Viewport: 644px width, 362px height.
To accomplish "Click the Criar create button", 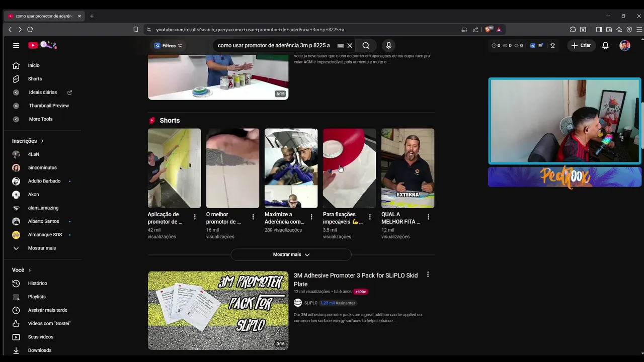I will [x=581, y=45].
